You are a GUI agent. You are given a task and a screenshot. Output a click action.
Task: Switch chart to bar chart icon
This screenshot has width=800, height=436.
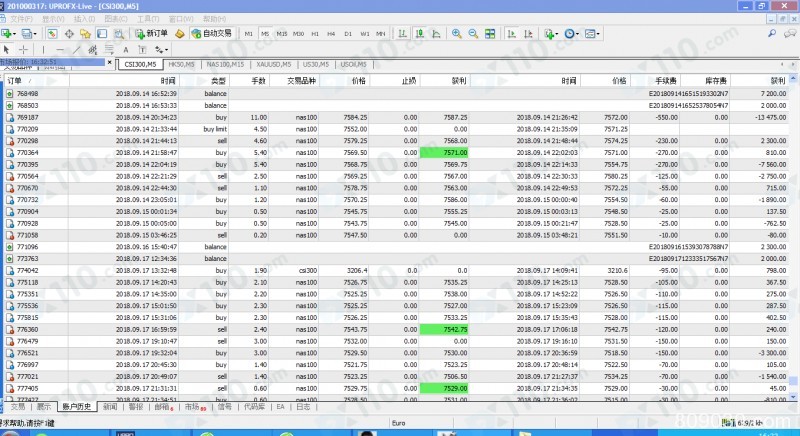pyautogui.click(x=403, y=34)
